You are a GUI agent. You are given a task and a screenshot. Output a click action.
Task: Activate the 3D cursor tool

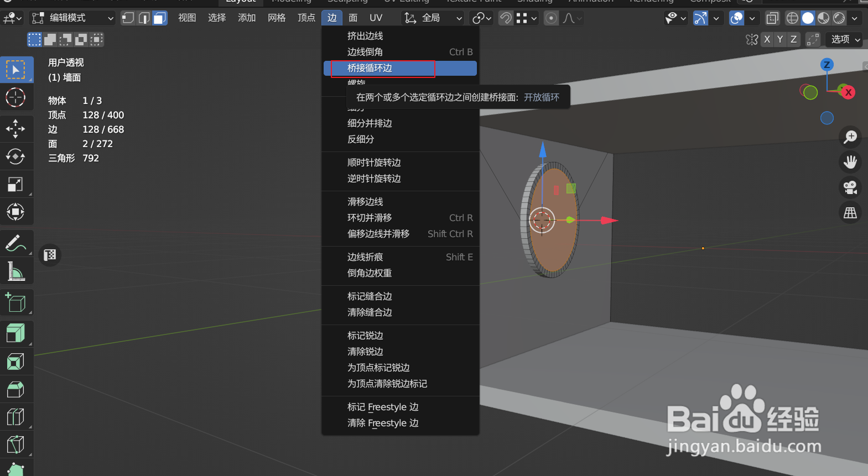point(15,97)
